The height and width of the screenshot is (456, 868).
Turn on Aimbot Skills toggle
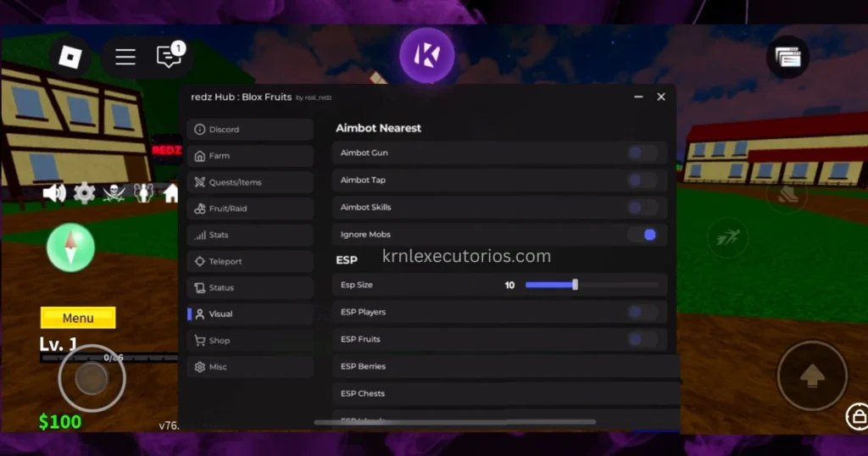pyautogui.click(x=643, y=207)
